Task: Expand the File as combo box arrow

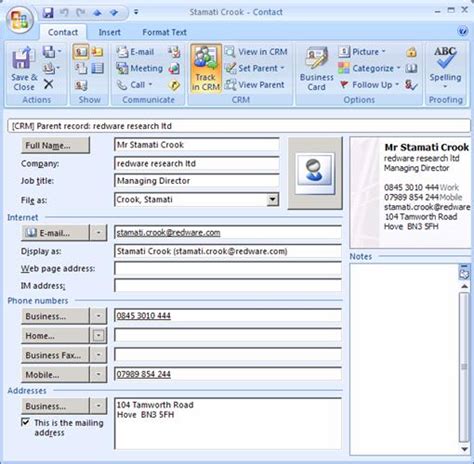Action: (x=273, y=200)
